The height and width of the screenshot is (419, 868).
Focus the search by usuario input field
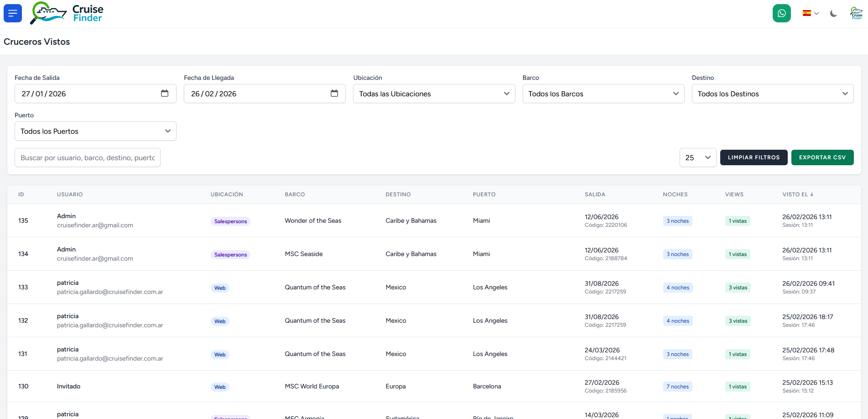88,157
